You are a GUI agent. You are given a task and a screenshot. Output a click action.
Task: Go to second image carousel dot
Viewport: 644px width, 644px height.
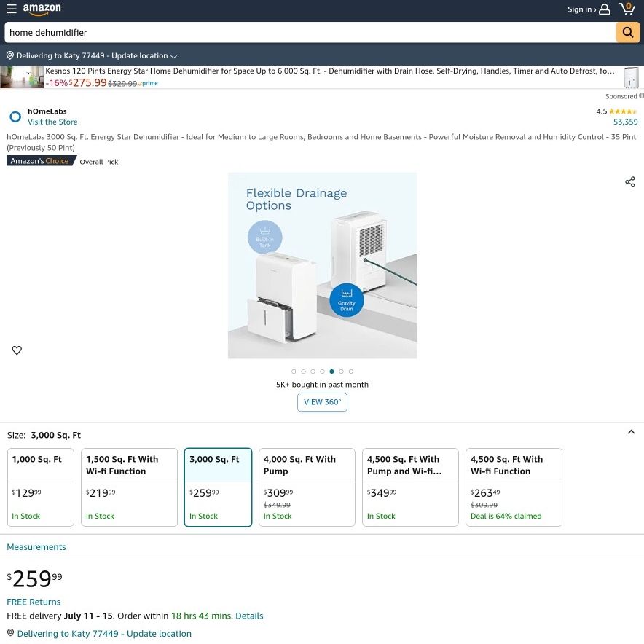[x=303, y=372]
